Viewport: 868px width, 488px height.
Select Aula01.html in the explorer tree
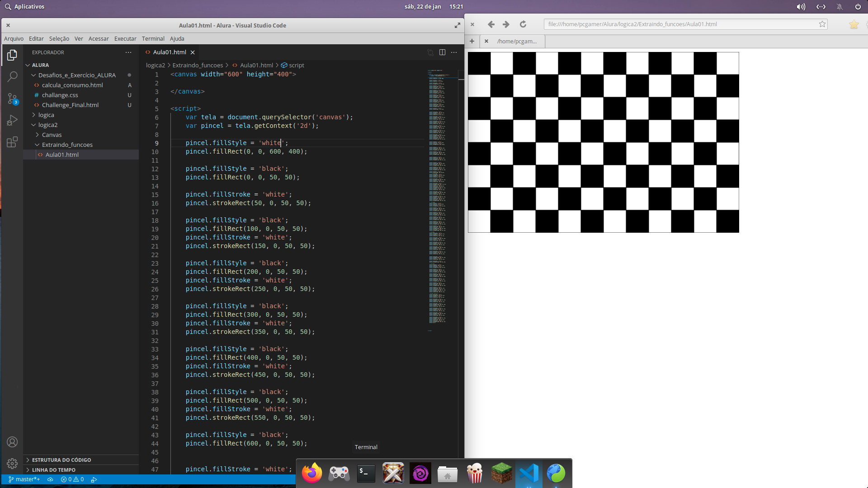point(62,155)
